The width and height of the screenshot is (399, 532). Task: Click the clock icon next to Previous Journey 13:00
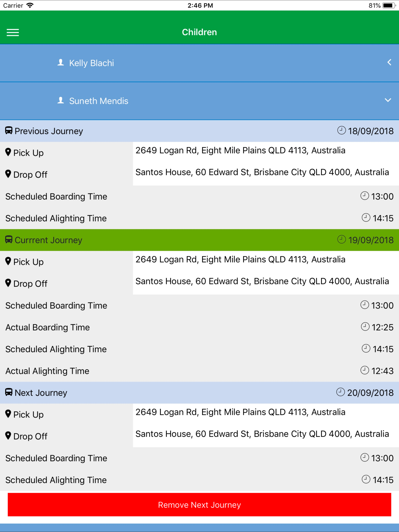pos(365,196)
